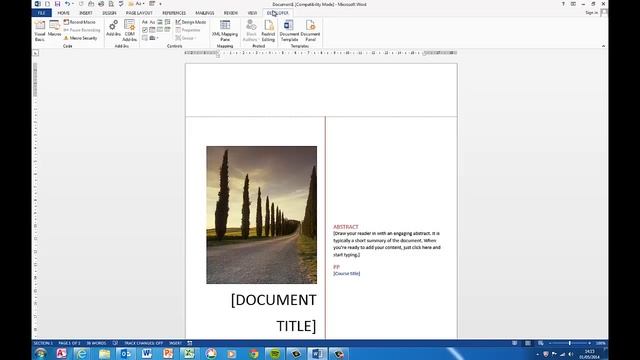Switch to Print Layout view
The height and width of the screenshot is (360, 640).
(x=528, y=343)
